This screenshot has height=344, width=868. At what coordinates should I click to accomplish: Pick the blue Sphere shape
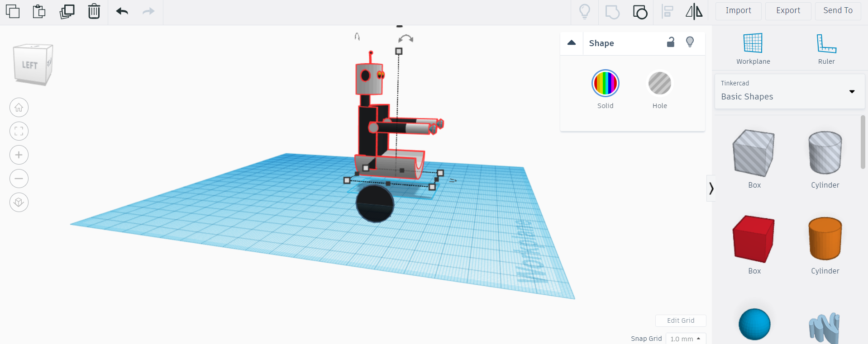click(754, 324)
